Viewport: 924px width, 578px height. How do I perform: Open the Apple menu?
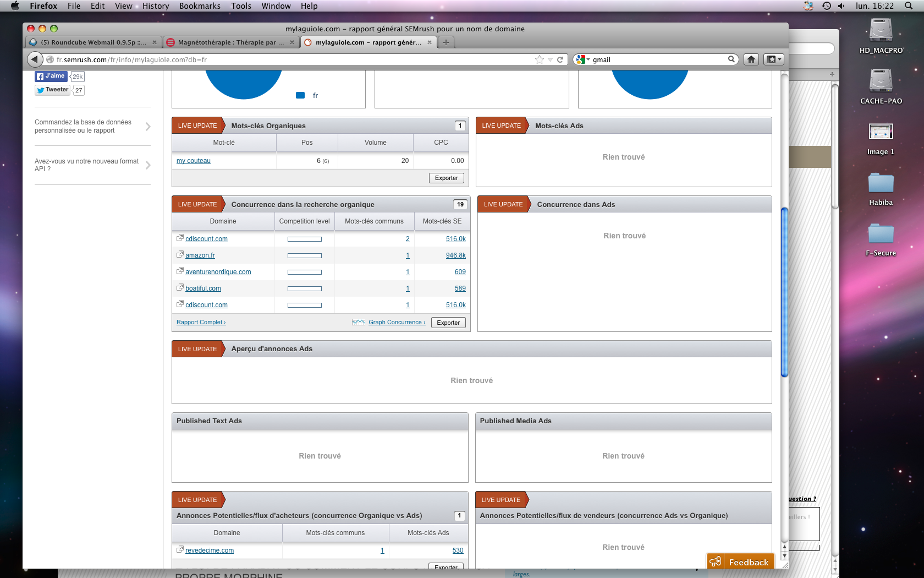point(15,6)
